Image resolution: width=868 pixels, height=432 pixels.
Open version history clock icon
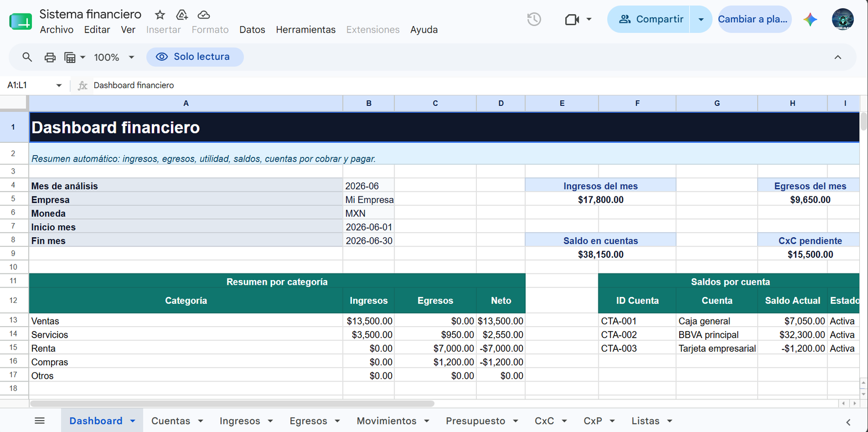534,20
